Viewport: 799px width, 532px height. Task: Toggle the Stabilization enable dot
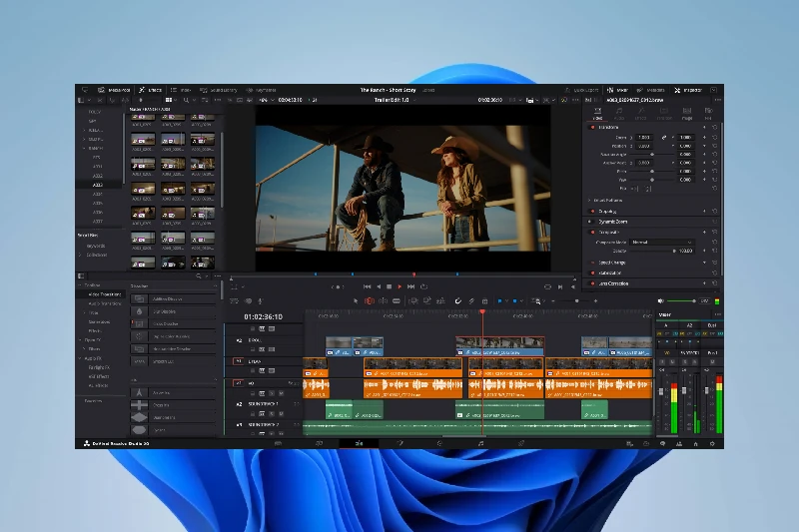[592, 272]
